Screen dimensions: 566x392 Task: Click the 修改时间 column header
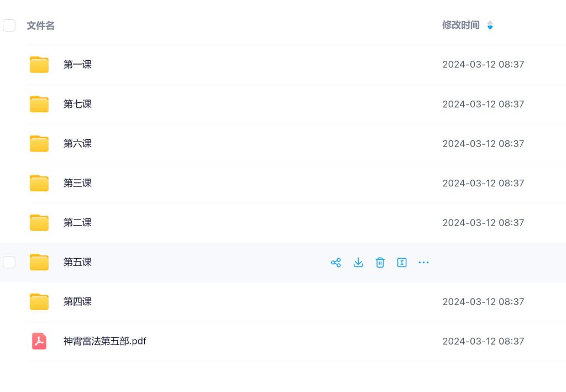pos(461,25)
